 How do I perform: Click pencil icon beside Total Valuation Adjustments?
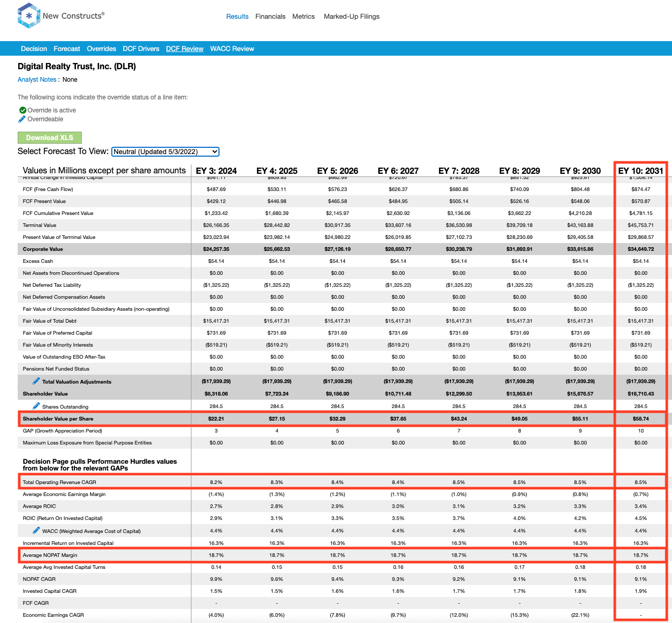[x=36, y=381]
